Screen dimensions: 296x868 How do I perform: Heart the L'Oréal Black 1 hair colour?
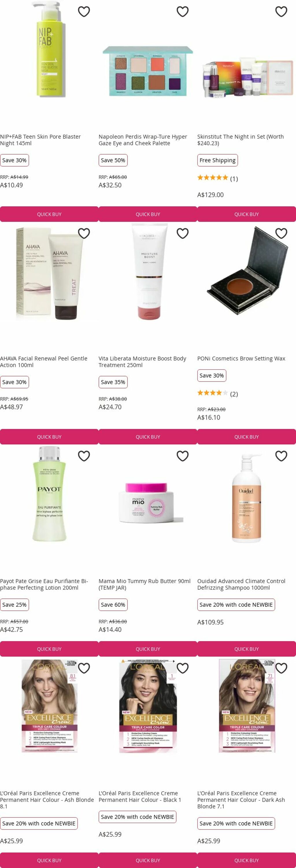click(x=182, y=668)
